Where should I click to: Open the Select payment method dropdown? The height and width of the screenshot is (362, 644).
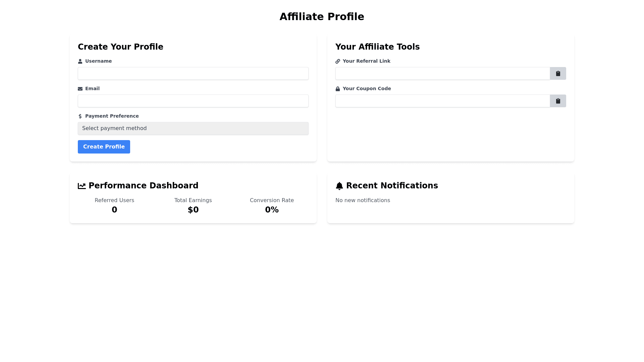click(193, 128)
